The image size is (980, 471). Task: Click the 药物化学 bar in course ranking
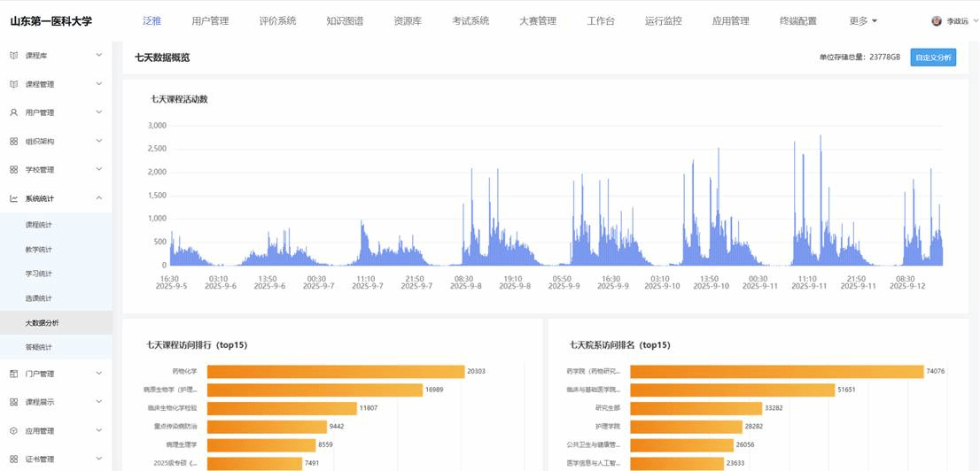[x=335, y=372]
